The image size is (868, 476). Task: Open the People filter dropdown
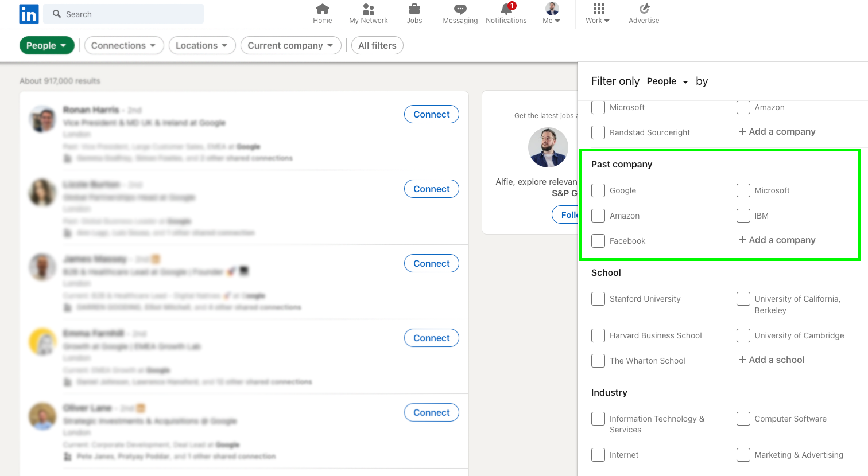[46, 45]
